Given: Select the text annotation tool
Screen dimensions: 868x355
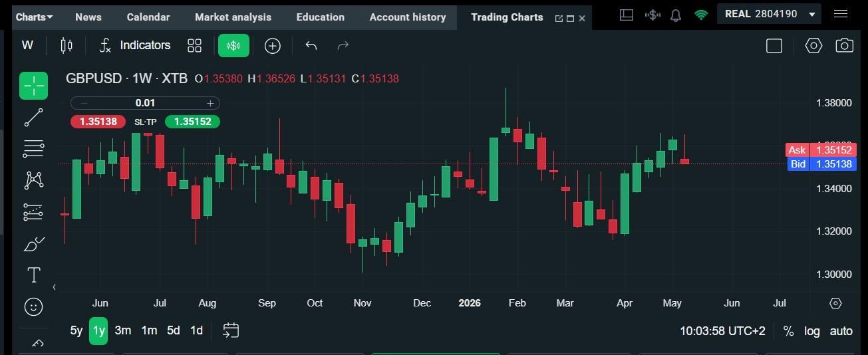Looking at the screenshot, I should (33, 275).
